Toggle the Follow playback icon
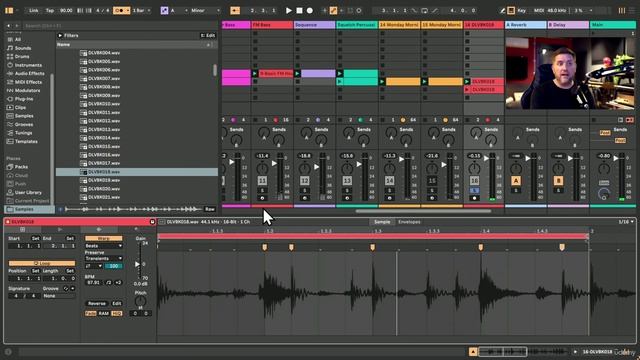640x360 pixels. coord(235,10)
